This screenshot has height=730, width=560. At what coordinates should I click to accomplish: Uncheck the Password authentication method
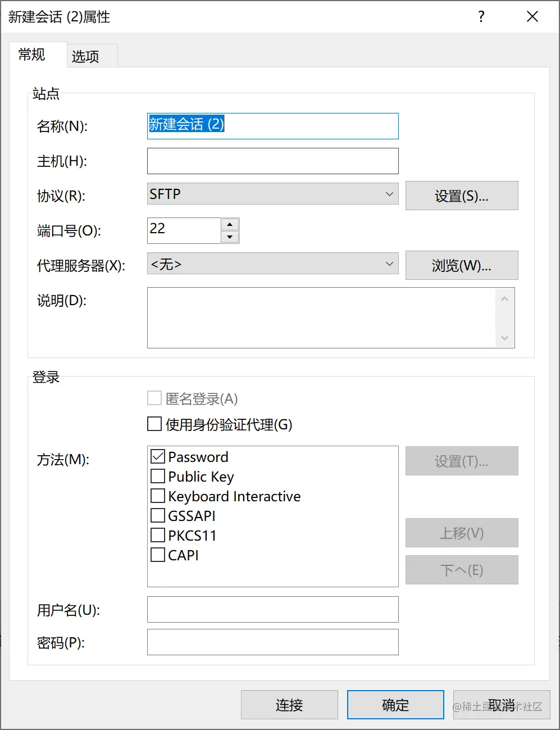coord(158,457)
